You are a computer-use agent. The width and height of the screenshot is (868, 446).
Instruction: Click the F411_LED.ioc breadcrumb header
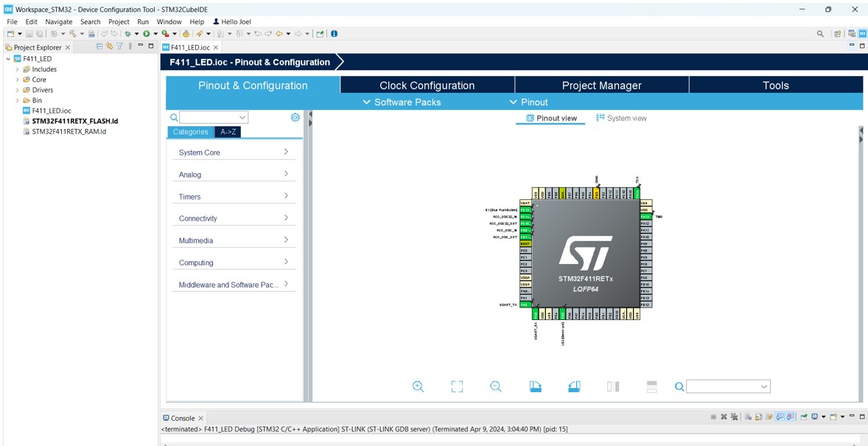(x=250, y=62)
